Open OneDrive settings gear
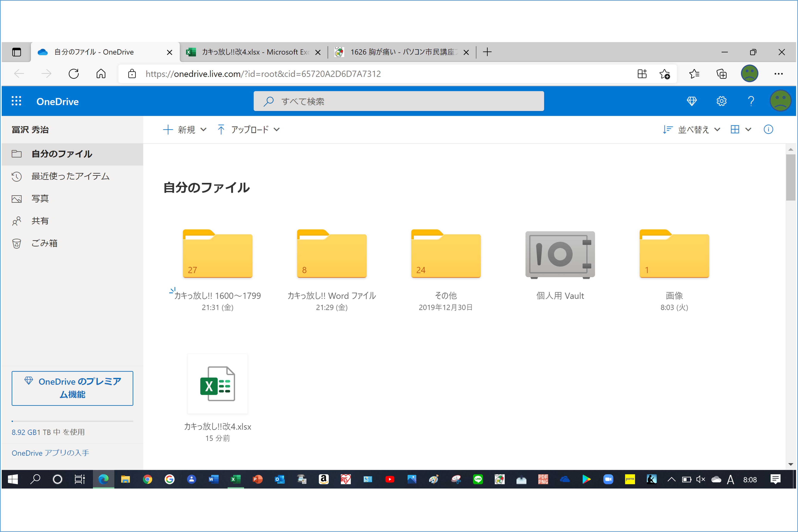 (x=721, y=101)
